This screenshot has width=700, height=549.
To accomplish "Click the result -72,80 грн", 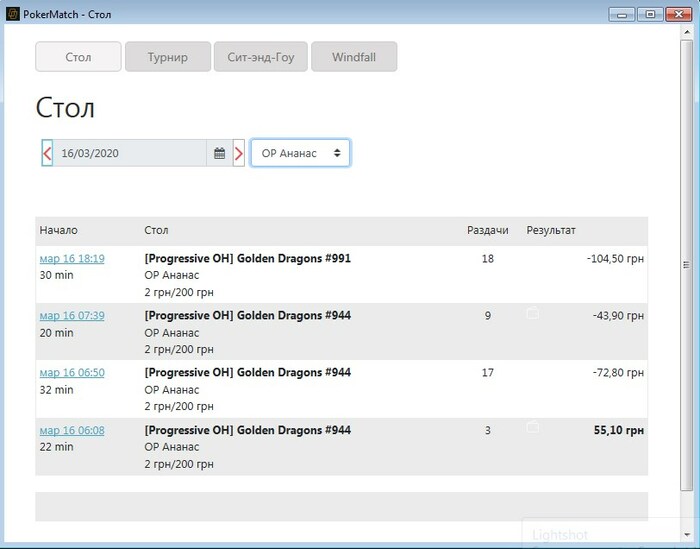I will pos(618,373).
